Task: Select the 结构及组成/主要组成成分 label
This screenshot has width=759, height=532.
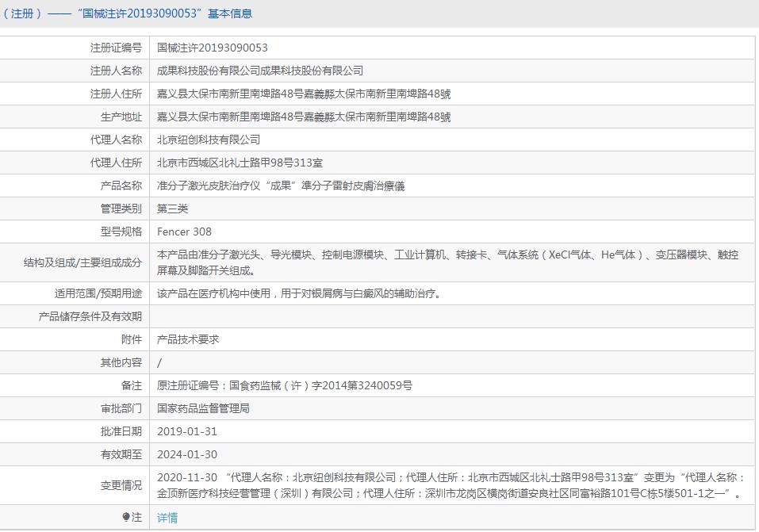Action: (82, 262)
